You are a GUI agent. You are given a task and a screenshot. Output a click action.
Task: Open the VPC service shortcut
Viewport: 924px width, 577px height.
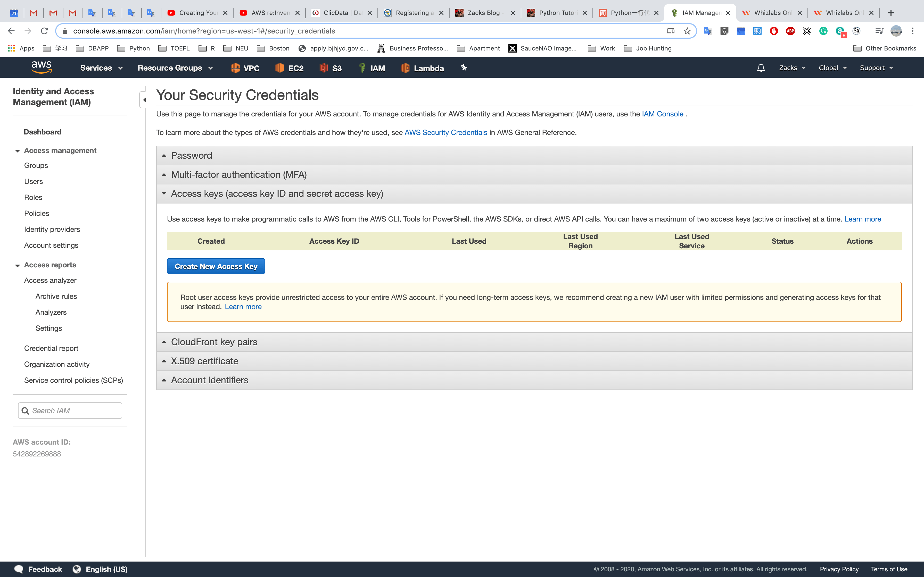coord(245,67)
